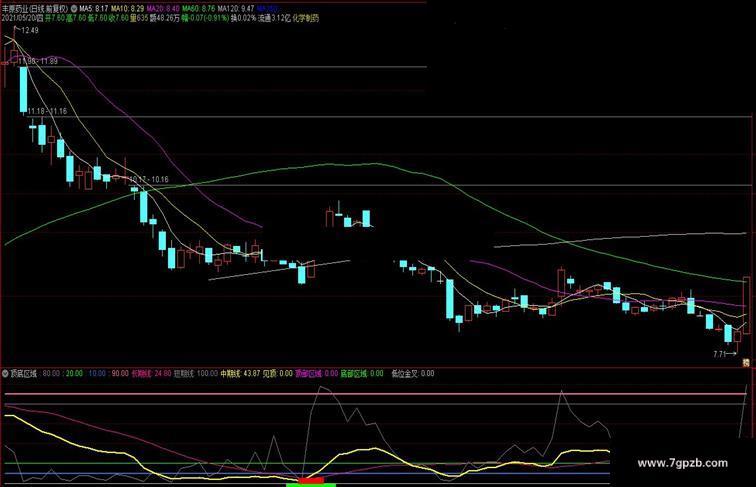Click the small orange icon at the price chart's lower right corner

pyautogui.click(x=746, y=363)
